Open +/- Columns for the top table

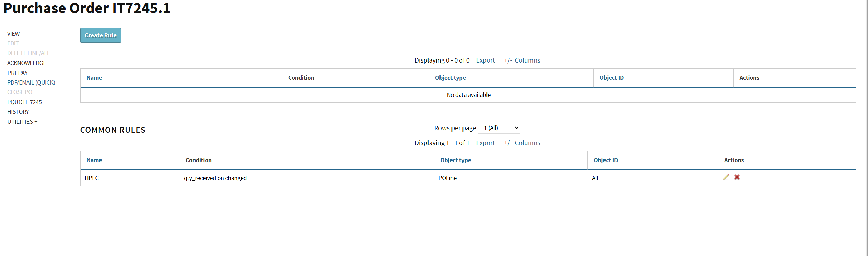point(522,60)
